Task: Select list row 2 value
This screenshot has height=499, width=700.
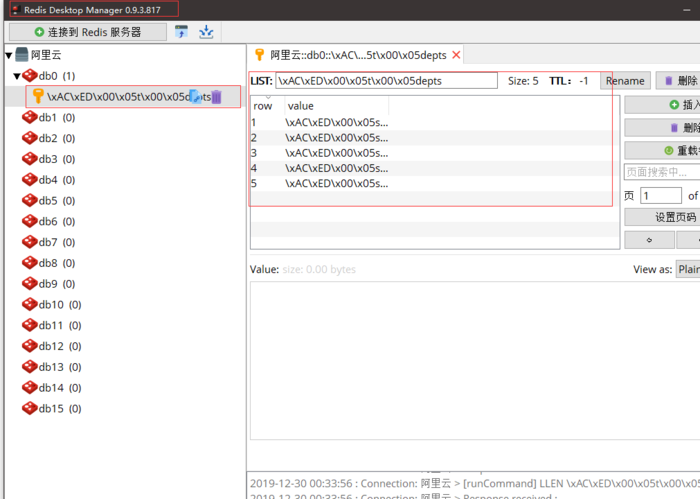Action: click(x=337, y=137)
